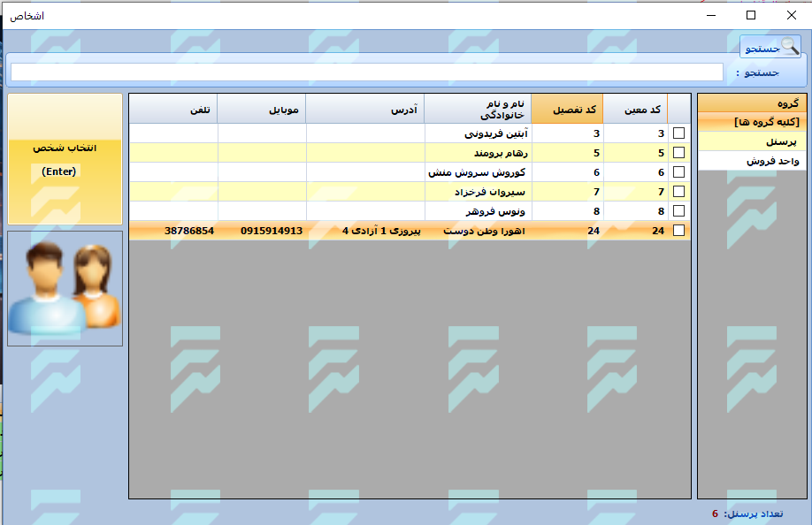Click the magnifier search (جستجو) button

tap(770, 47)
